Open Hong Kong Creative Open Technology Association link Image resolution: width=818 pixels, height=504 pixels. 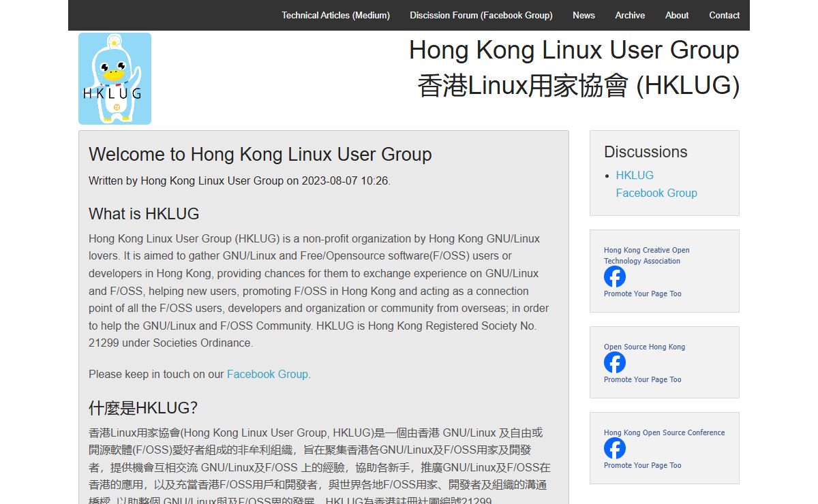(x=647, y=255)
